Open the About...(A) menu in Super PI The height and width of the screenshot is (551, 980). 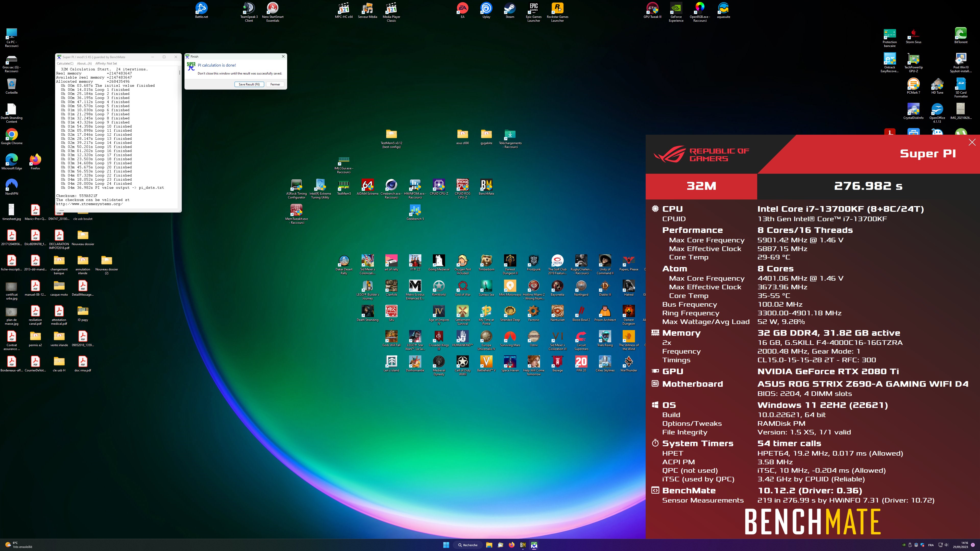point(84,64)
